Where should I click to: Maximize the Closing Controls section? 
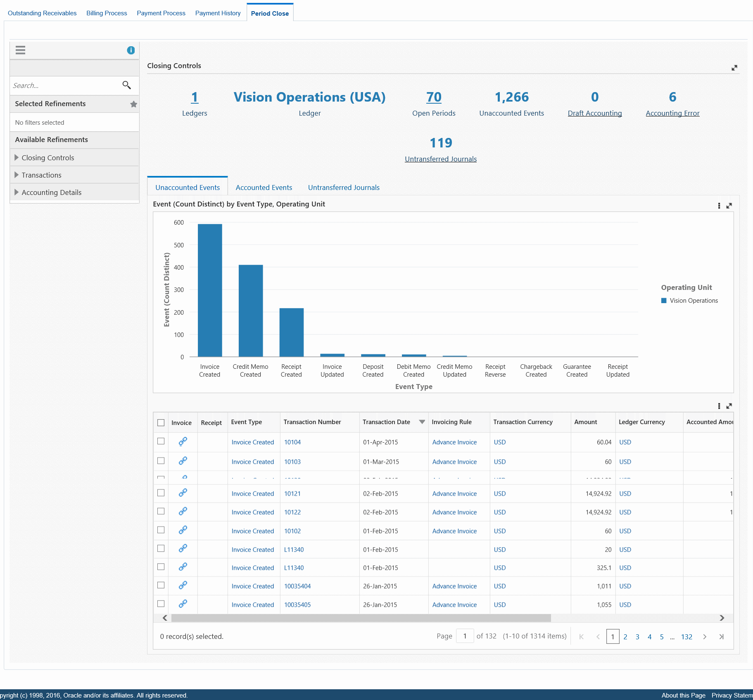[x=734, y=68]
